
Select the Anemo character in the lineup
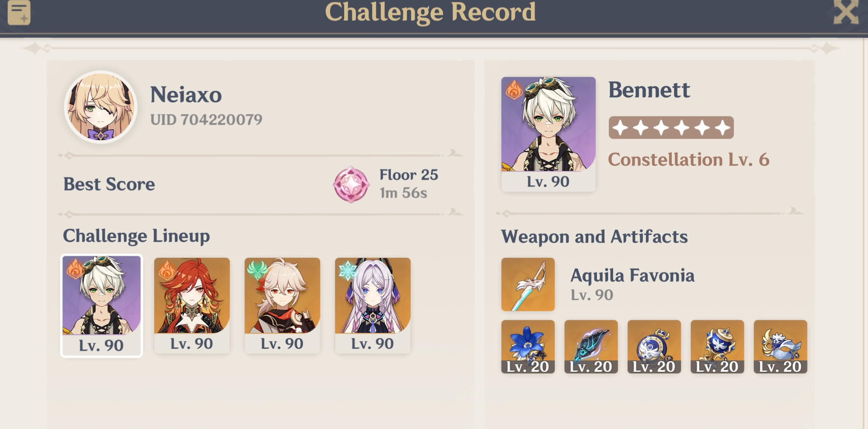[x=282, y=305]
